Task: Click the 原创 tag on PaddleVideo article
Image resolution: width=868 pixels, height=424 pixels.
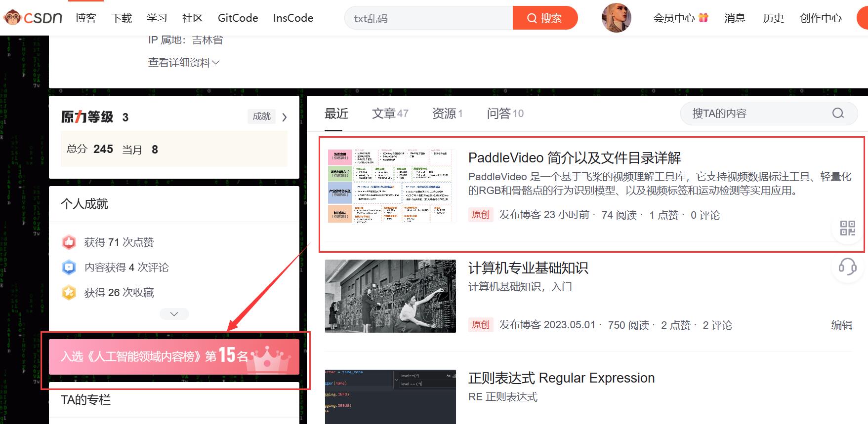Action: click(x=481, y=215)
